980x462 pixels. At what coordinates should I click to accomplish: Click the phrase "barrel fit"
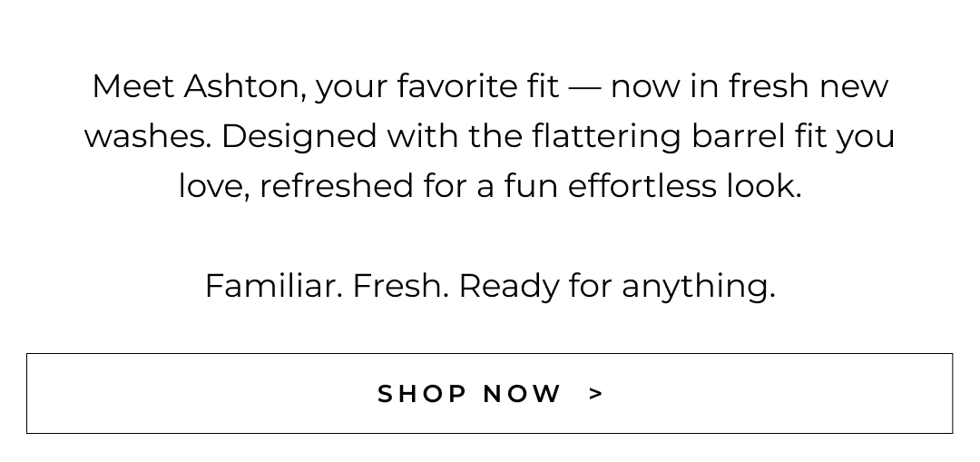(x=759, y=136)
